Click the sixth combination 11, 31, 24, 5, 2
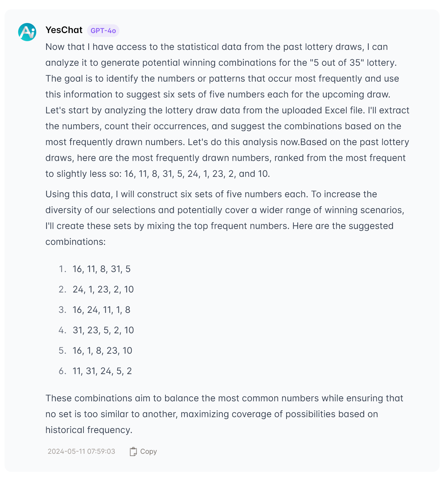Image resolution: width=448 pixels, height=480 pixels. tap(102, 371)
